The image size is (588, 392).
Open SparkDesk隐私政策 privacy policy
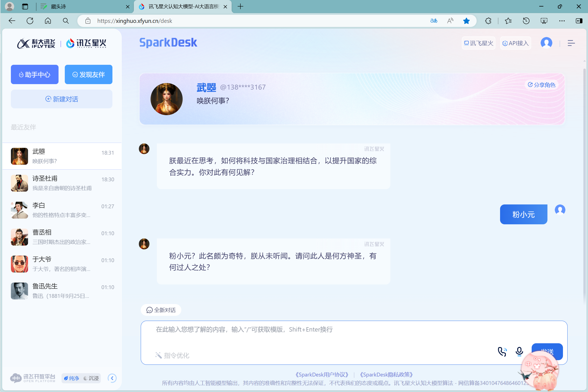pyautogui.click(x=386, y=375)
